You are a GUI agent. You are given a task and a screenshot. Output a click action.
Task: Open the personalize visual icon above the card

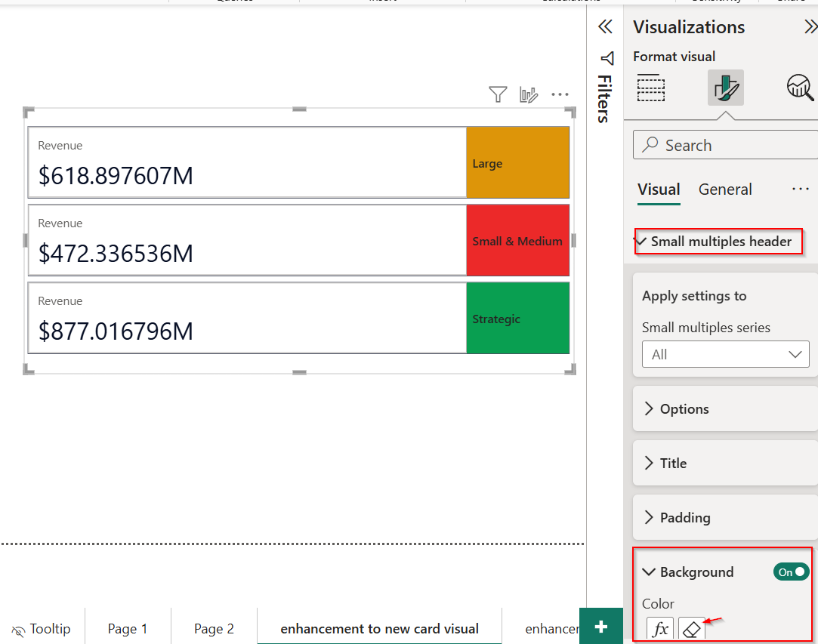(x=529, y=94)
